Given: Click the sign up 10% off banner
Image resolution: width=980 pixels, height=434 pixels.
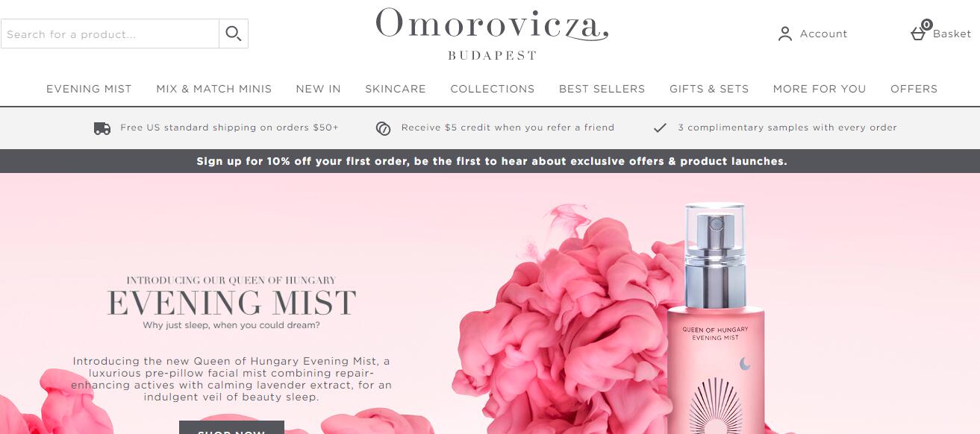Looking at the screenshot, I should click(490, 161).
